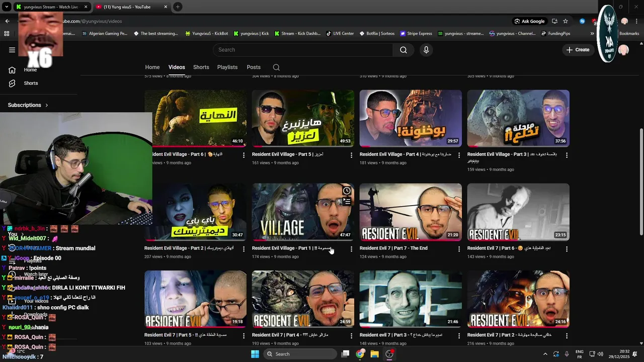Image resolution: width=644 pixels, height=362 pixels.
Task: Start voice search with microphone icon
Action: pyautogui.click(x=426, y=50)
